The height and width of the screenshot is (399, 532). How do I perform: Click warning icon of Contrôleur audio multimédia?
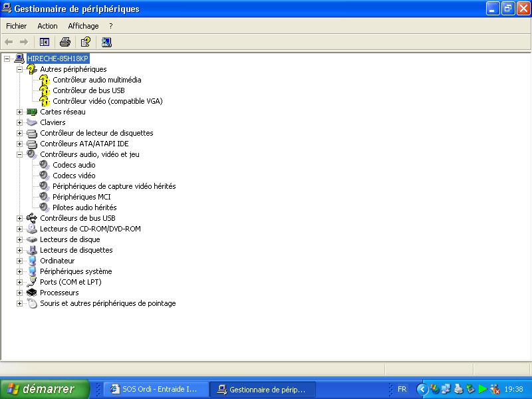[x=45, y=80]
